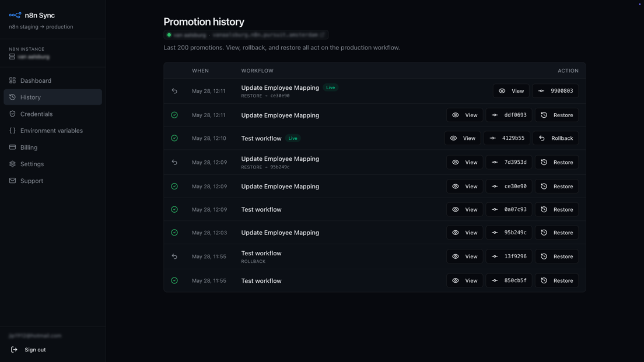Select History in the sidebar

click(52, 97)
